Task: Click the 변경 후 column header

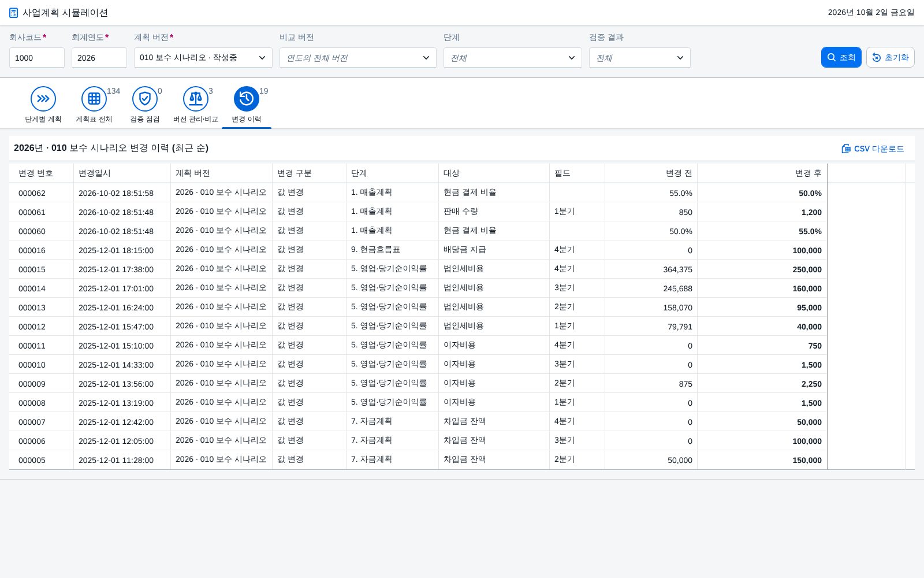Action: [762, 173]
